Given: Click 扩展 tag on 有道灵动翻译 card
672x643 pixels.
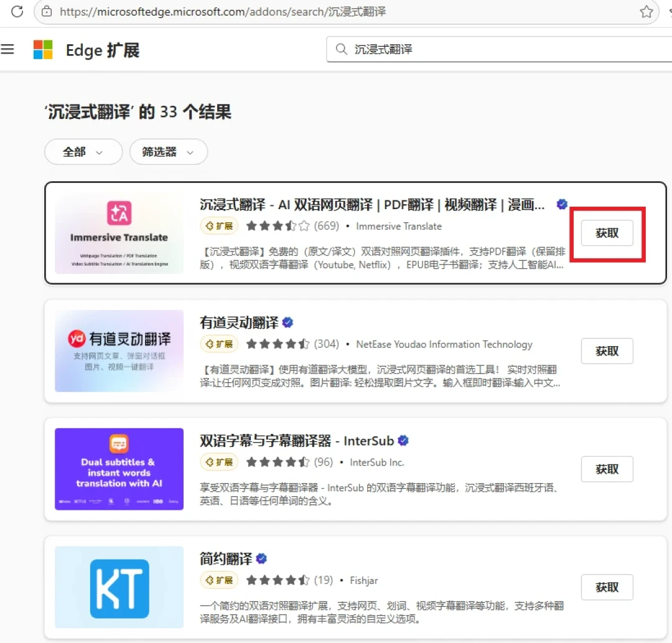Looking at the screenshot, I should [x=219, y=344].
